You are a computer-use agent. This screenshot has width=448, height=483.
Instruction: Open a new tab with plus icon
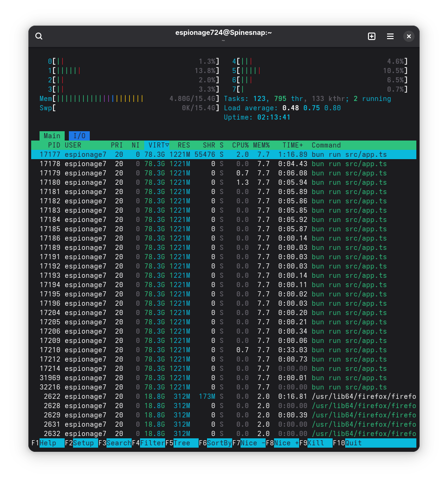point(372,36)
